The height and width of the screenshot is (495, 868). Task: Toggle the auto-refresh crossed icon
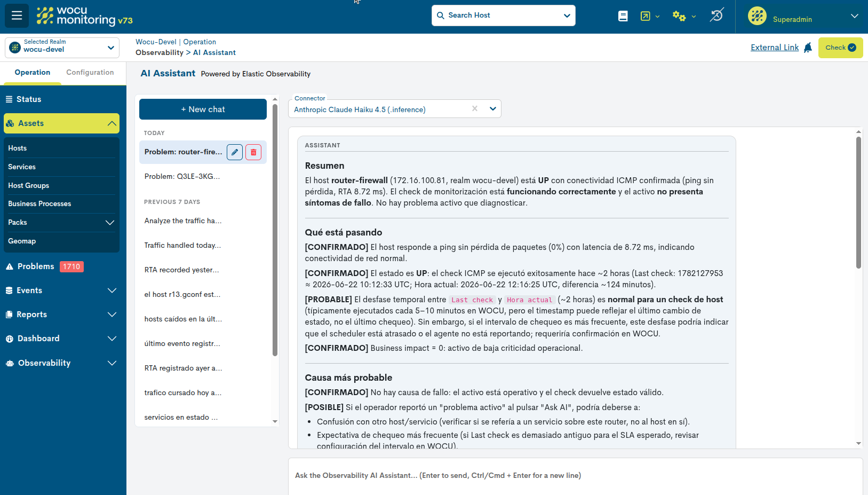click(x=716, y=15)
